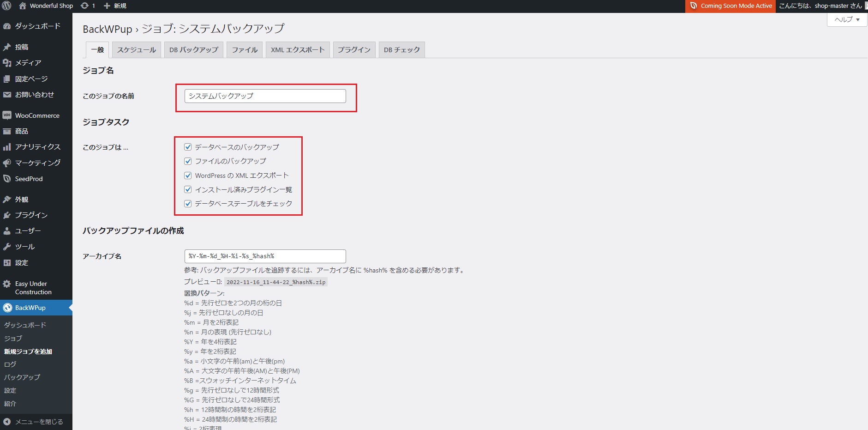Toggle ファイルのバックアップ checkbox

188,161
